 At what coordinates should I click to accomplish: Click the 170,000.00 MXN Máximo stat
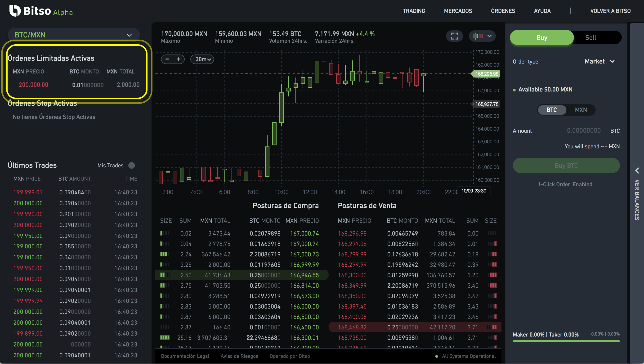(x=184, y=37)
